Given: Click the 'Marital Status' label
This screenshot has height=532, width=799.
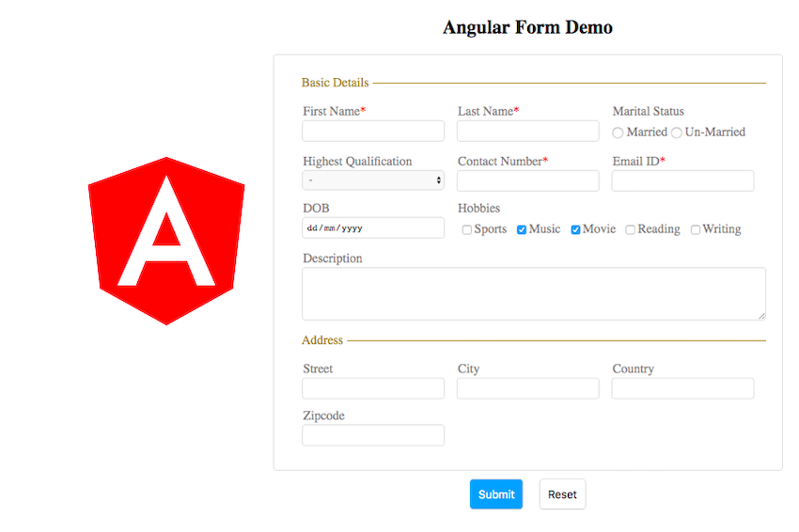Looking at the screenshot, I should [x=649, y=111].
